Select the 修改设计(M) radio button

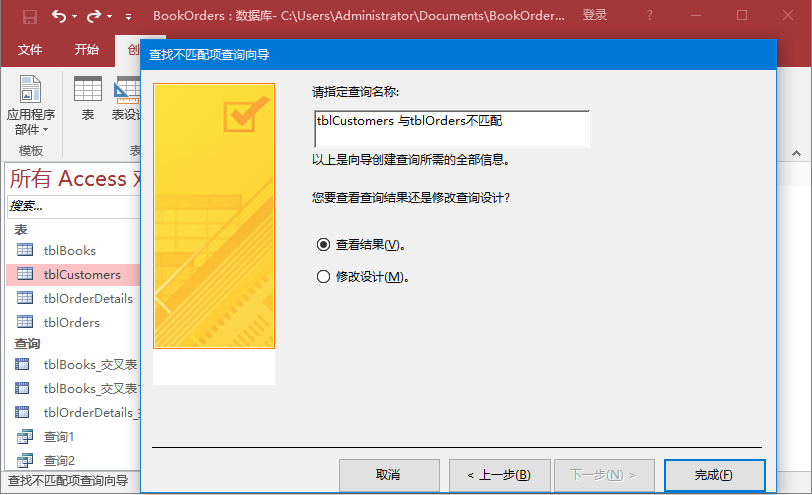323,277
